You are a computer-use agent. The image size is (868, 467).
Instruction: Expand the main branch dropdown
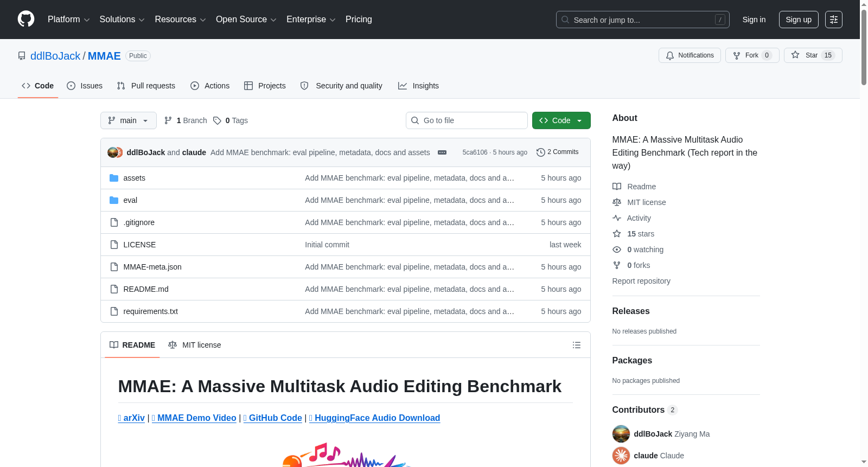pyautogui.click(x=129, y=120)
